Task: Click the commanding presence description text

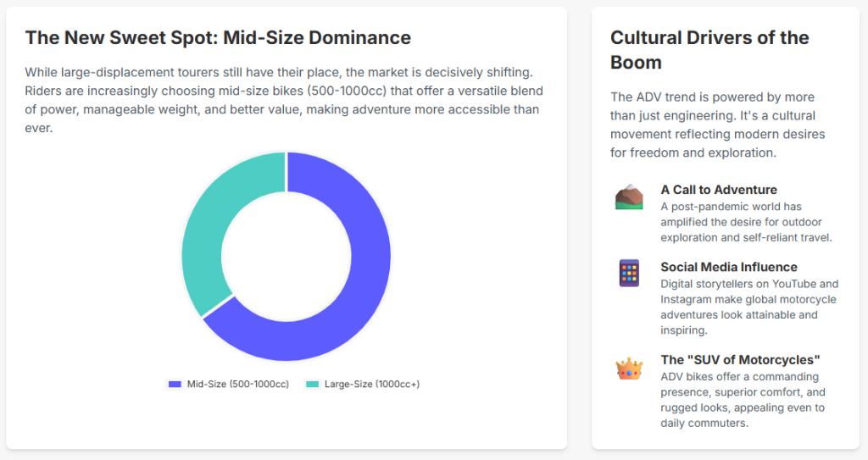Action: (x=743, y=400)
